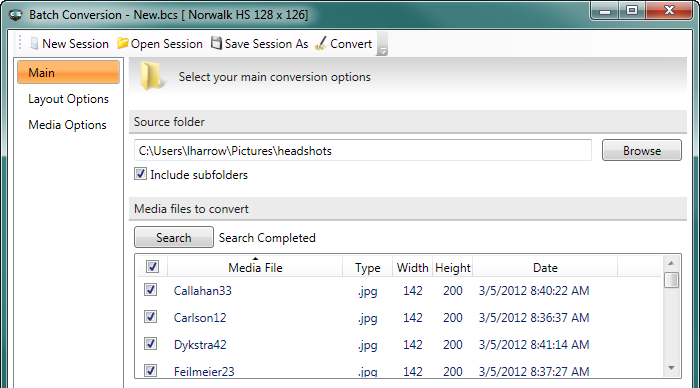
Task: Click the Open Session label
Action: coord(167,44)
